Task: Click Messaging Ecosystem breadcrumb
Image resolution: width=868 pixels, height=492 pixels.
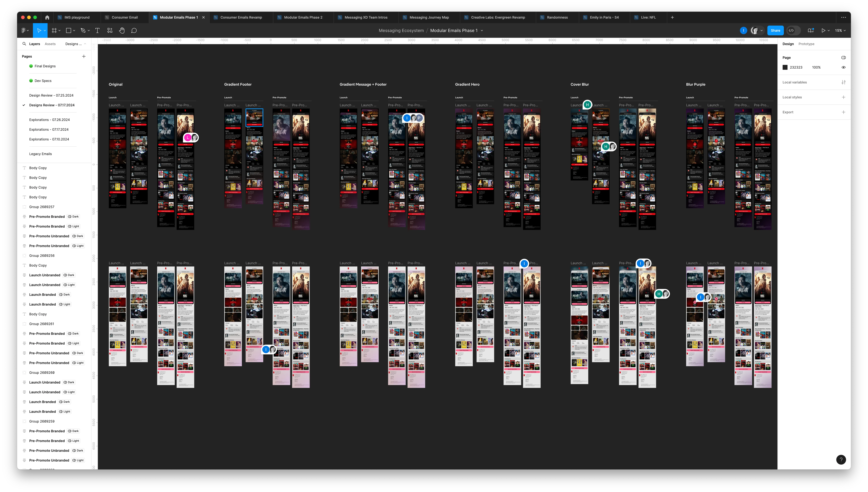Action: (401, 30)
